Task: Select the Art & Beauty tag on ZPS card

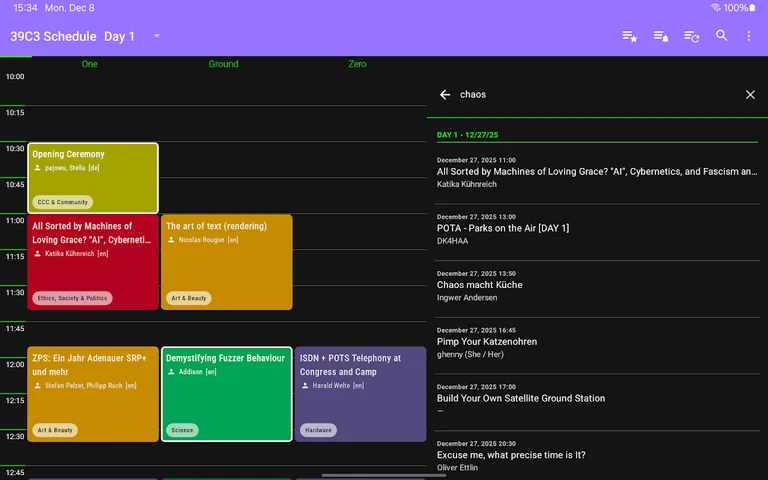Action: 55,430
